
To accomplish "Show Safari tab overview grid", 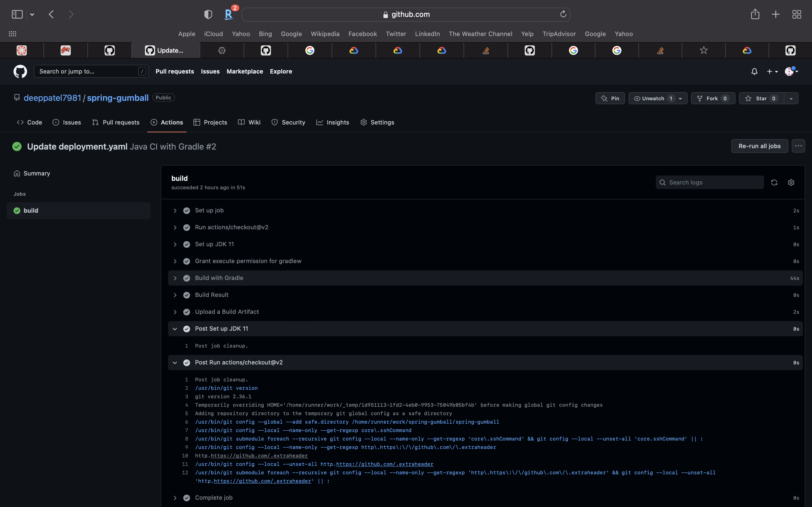I will [796, 14].
